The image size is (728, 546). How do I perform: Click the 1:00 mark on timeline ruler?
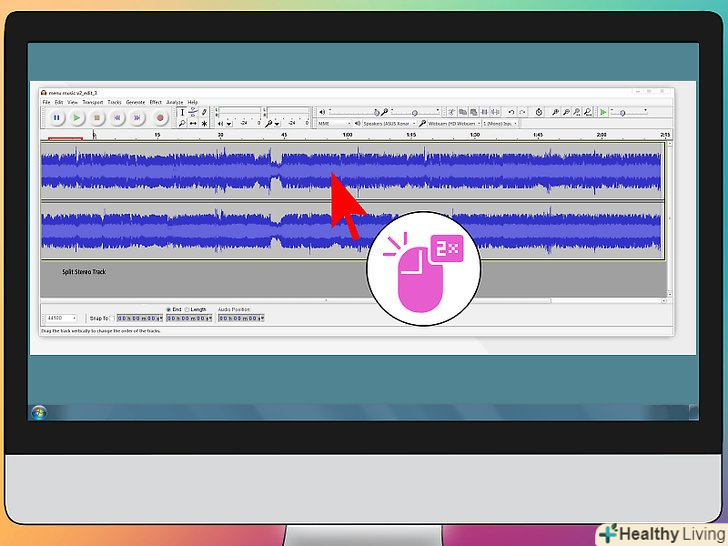[347, 135]
